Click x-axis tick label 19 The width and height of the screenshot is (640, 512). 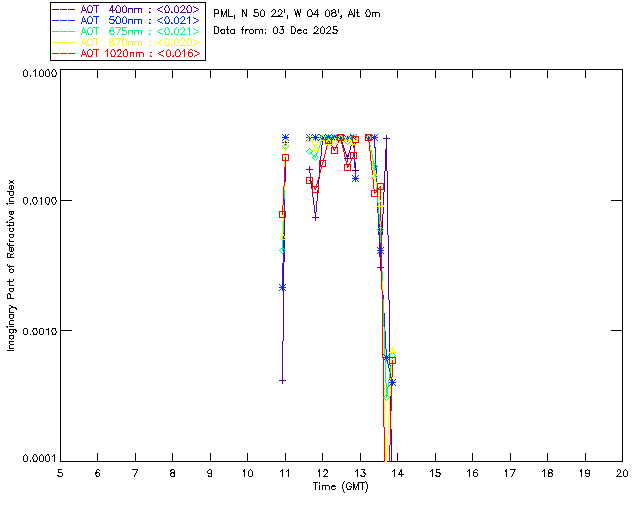585,473
